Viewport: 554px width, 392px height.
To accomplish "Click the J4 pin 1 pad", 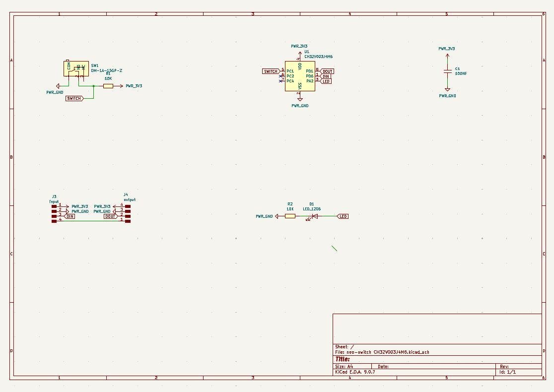I will [x=128, y=221].
